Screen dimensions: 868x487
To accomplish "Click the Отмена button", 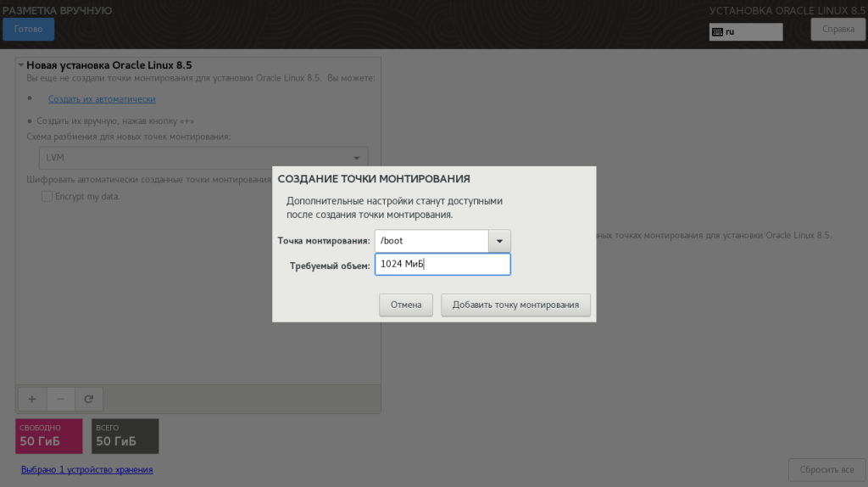I will [x=406, y=305].
